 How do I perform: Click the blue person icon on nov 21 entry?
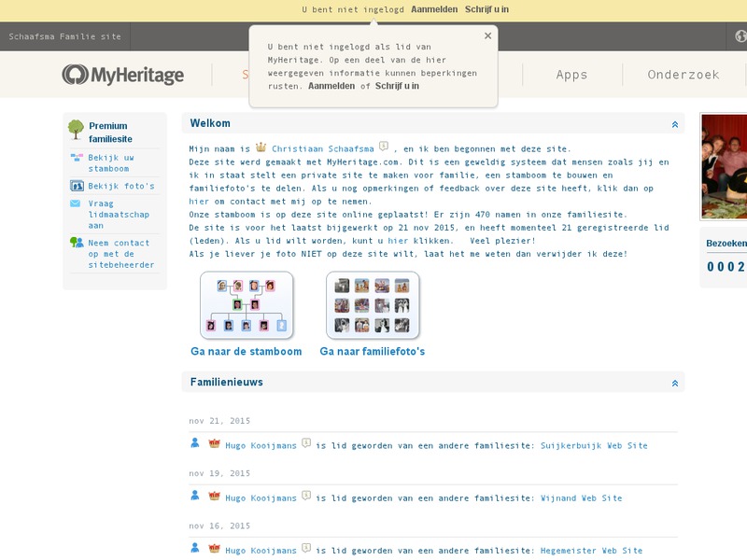(194, 445)
